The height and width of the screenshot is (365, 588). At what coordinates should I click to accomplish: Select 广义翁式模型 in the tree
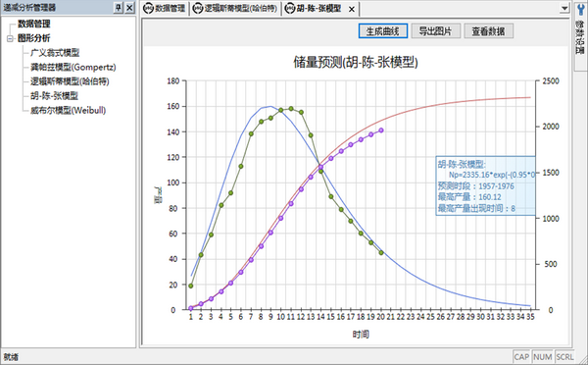tap(55, 53)
